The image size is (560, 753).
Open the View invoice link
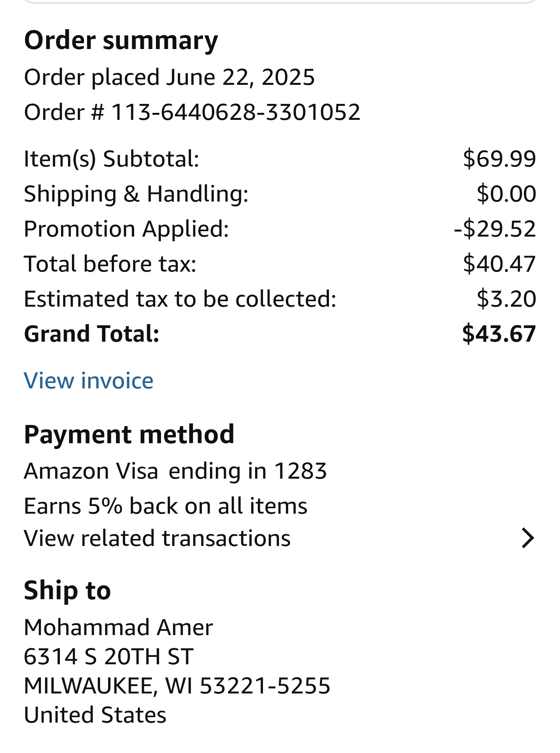pos(89,381)
